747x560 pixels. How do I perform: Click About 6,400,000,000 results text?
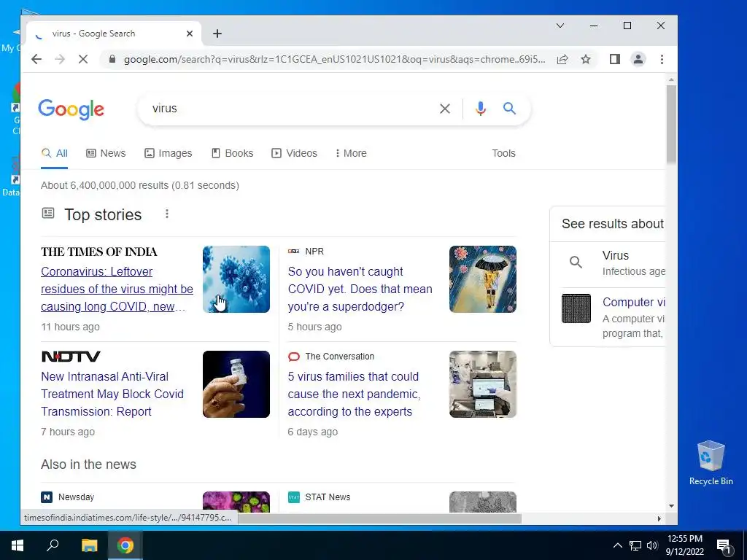tap(140, 185)
